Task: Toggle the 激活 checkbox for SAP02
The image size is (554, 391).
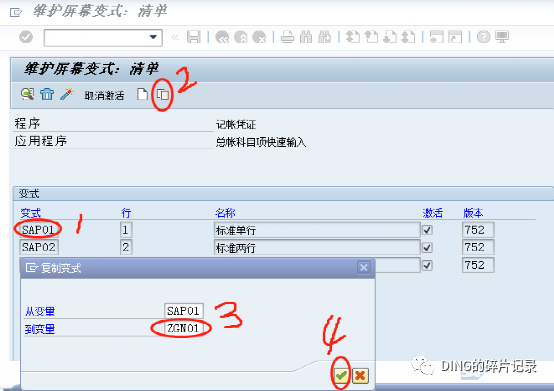Action: pos(427,247)
